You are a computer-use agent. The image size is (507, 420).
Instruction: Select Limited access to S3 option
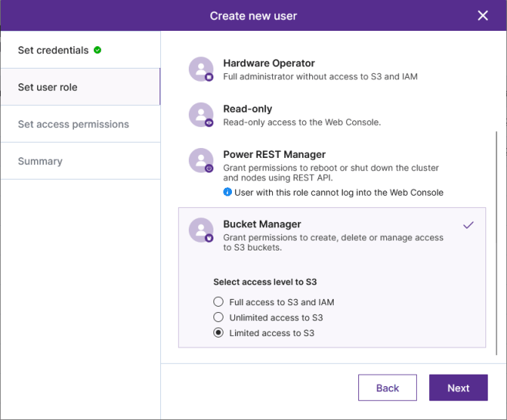coord(218,333)
